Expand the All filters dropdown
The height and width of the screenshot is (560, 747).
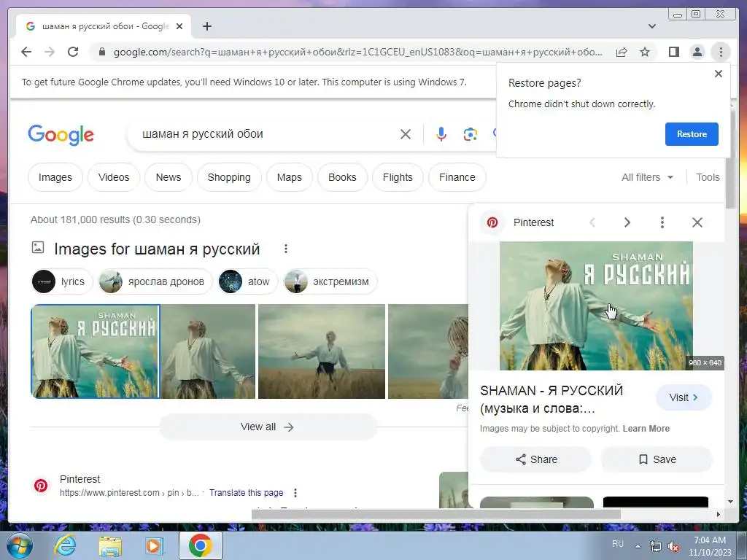(x=648, y=177)
